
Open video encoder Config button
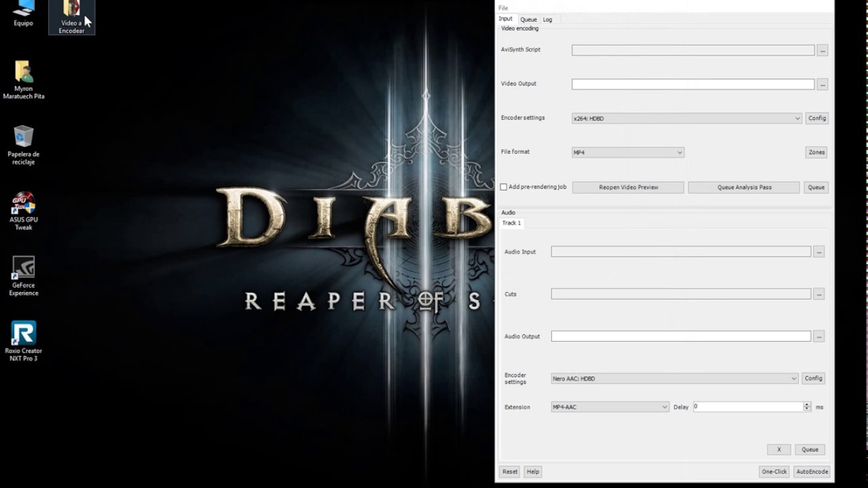coord(816,118)
